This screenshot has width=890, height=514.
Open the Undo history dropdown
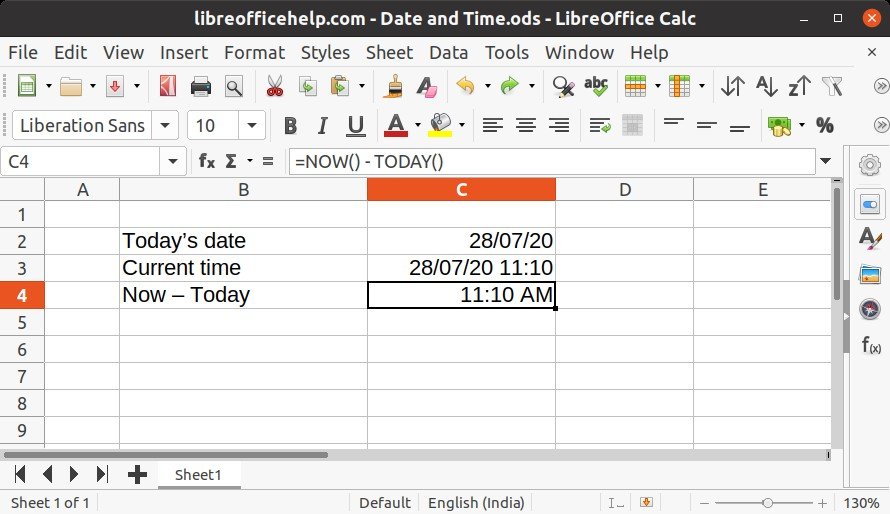pyautogui.click(x=488, y=86)
